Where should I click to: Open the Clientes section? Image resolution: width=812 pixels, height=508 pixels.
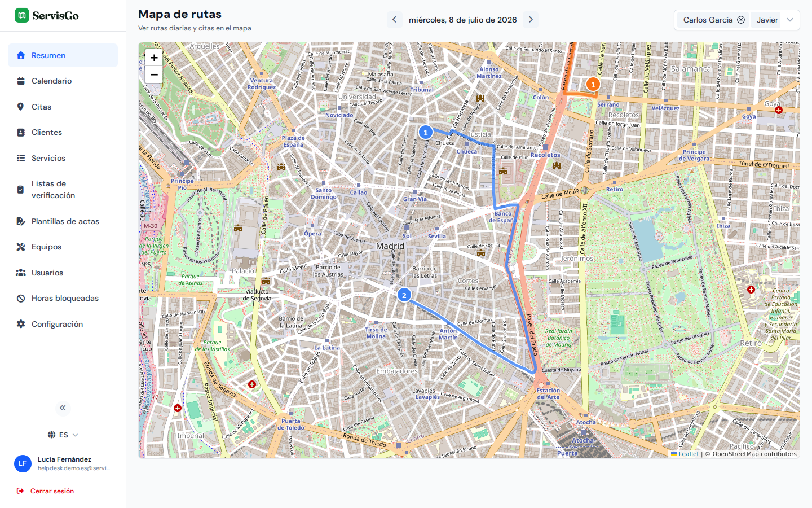pos(63,132)
